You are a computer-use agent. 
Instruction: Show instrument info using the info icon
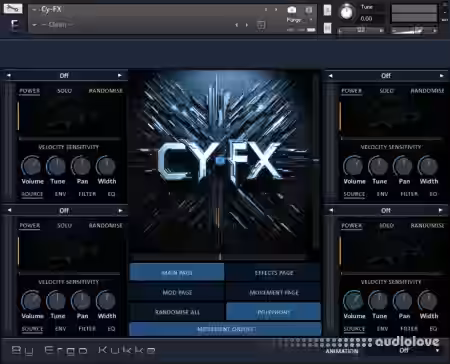(309, 10)
